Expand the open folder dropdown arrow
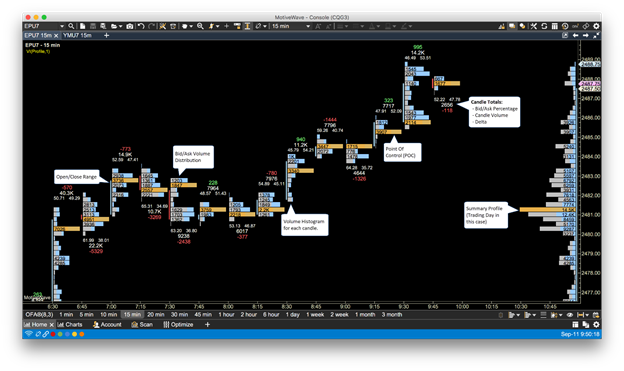The height and width of the screenshot is (371, 624). click(x=121, y=27)
